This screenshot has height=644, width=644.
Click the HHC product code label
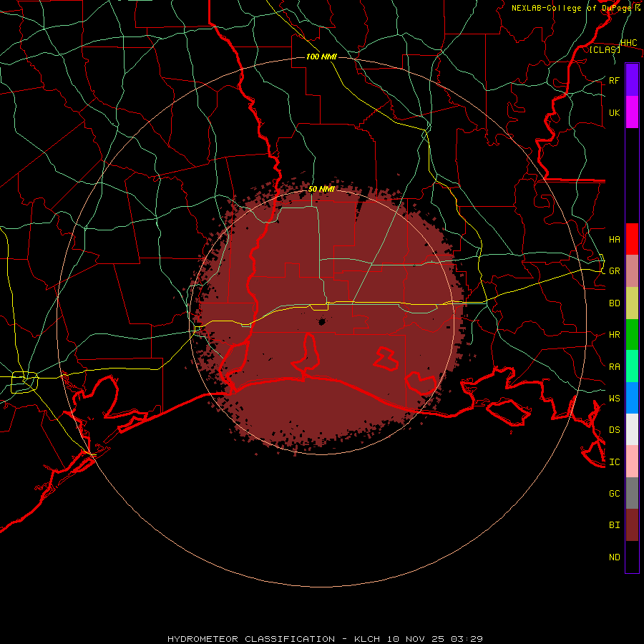(628, 43)
